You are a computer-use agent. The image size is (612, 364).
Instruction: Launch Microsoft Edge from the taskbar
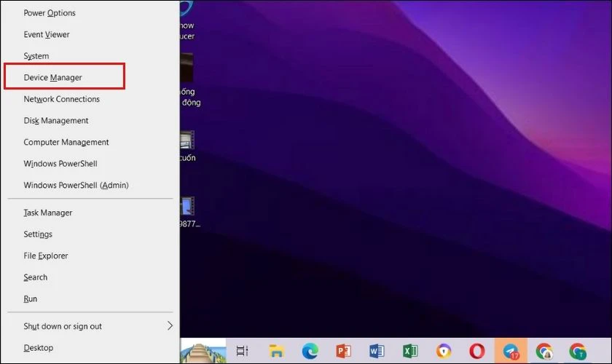coord(310,351)
